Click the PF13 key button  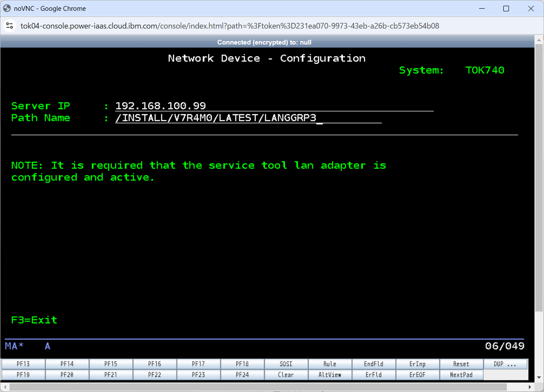23,364
